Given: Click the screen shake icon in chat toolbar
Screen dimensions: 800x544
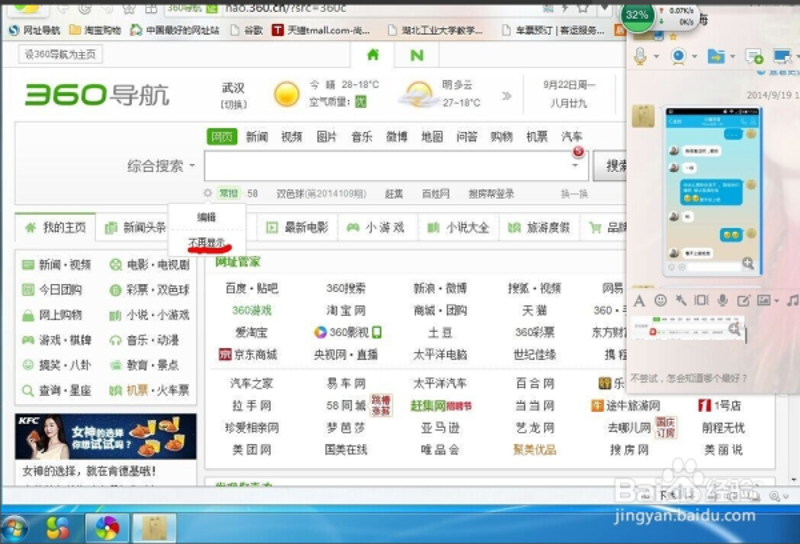Looking at the screenshot, I should click(x=702, y=300).
